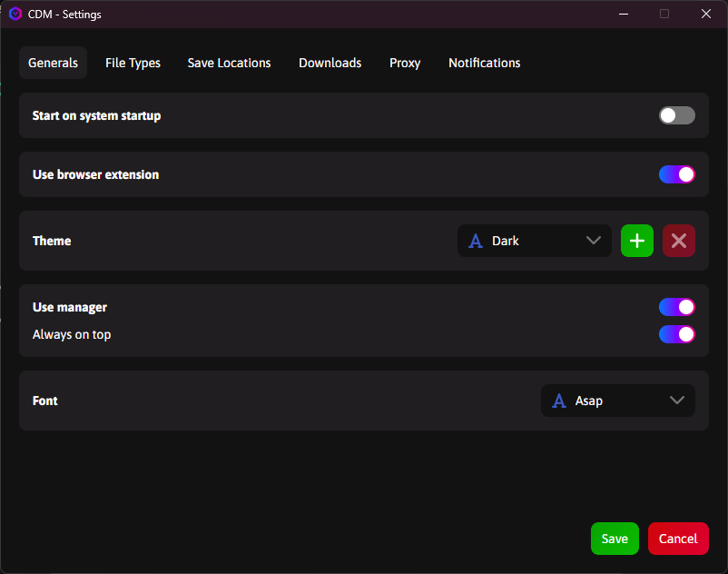
Task: Open the Theme dropdown showing Dark
Action: pos(534,241)
